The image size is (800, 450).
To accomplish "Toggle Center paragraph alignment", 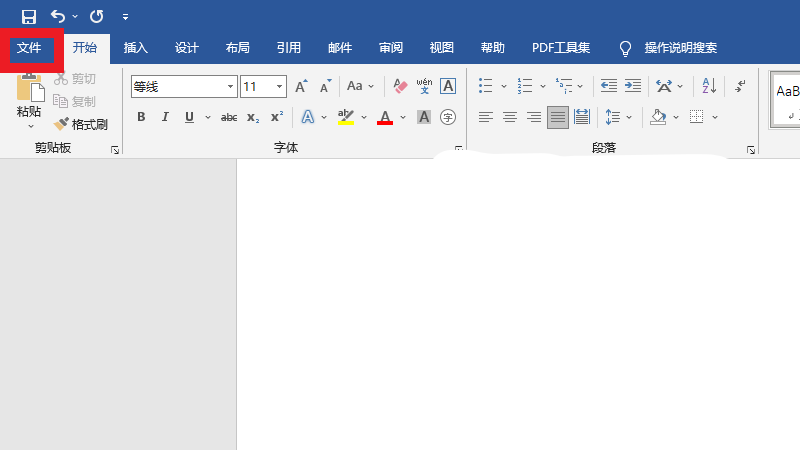I will tap(510, 117).
